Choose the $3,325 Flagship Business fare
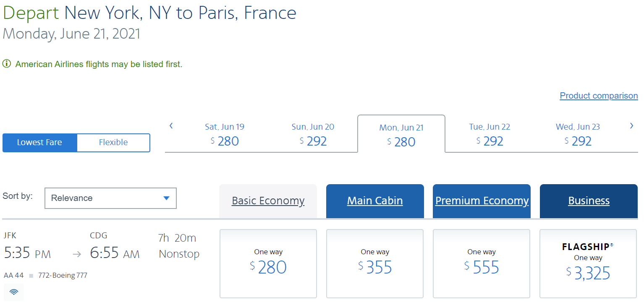The height and width of the screenshot is (305, 644). 588,263
